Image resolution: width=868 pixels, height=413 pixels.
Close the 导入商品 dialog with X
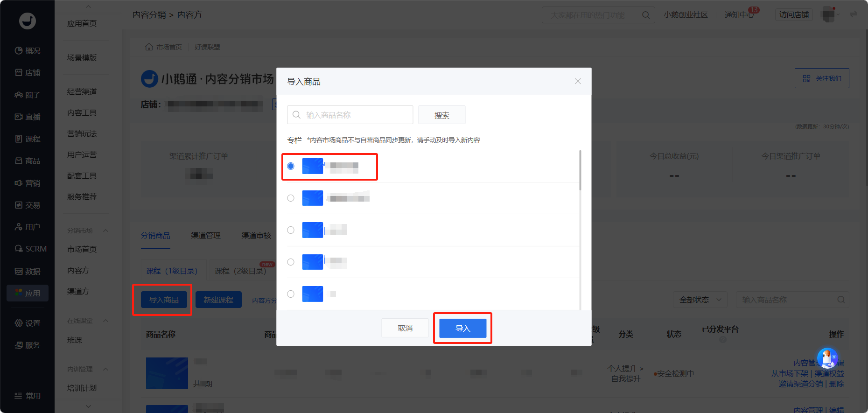[578, 81]
